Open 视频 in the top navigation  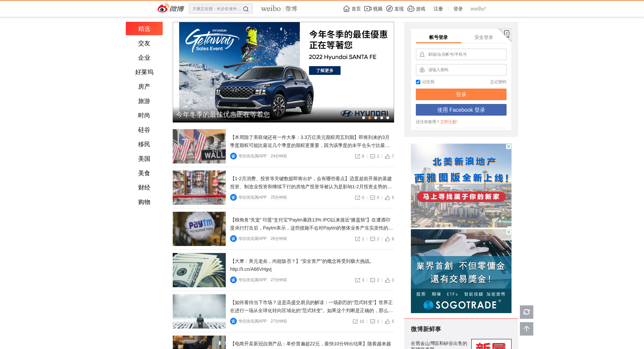(374, 9)
